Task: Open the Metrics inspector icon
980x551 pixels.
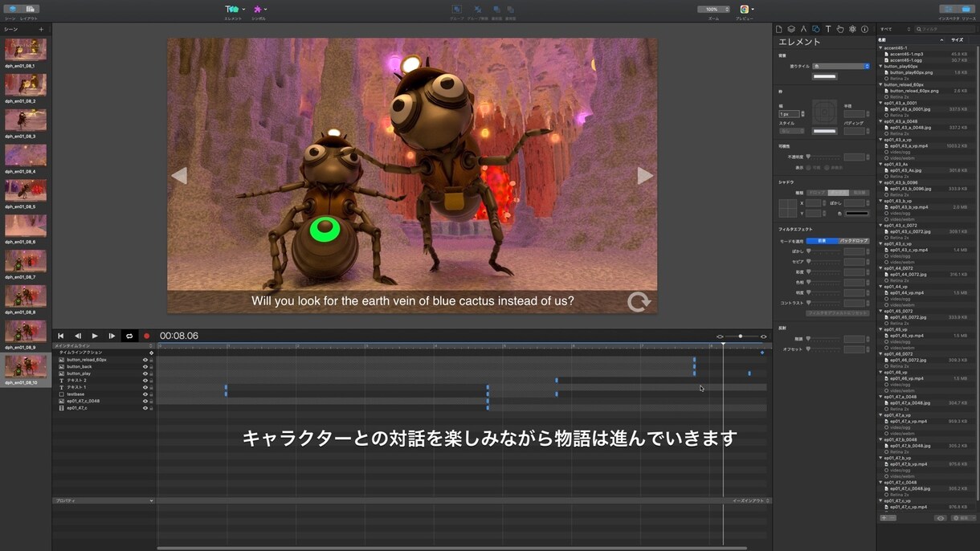Action: coord(803,29)
